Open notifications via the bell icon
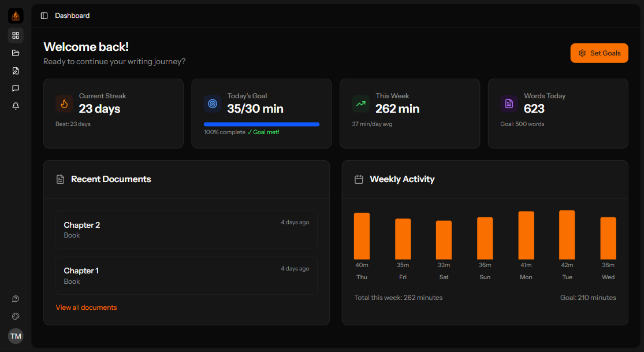Screen dimensions: 644x352 click(x=16, y=106)
